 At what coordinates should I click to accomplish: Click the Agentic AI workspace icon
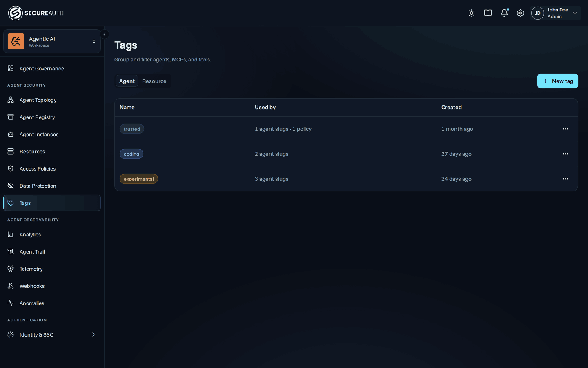click(16, 41)
